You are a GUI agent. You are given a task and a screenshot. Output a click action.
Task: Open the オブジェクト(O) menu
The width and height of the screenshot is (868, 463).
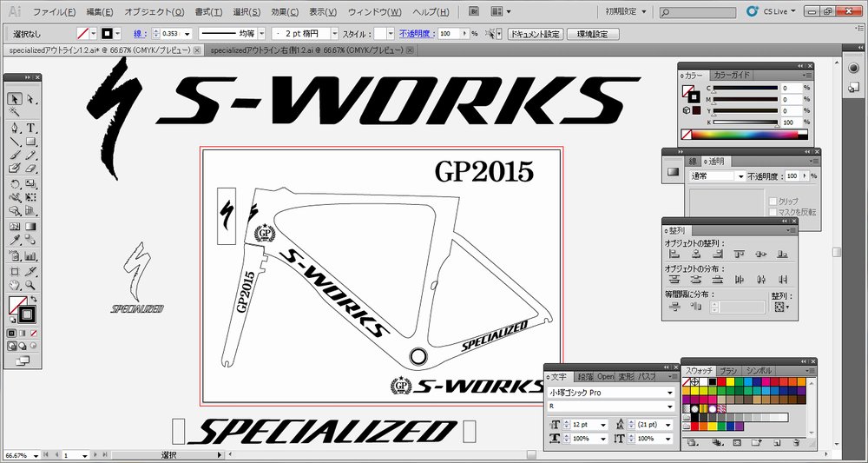(x=155, y=11)
